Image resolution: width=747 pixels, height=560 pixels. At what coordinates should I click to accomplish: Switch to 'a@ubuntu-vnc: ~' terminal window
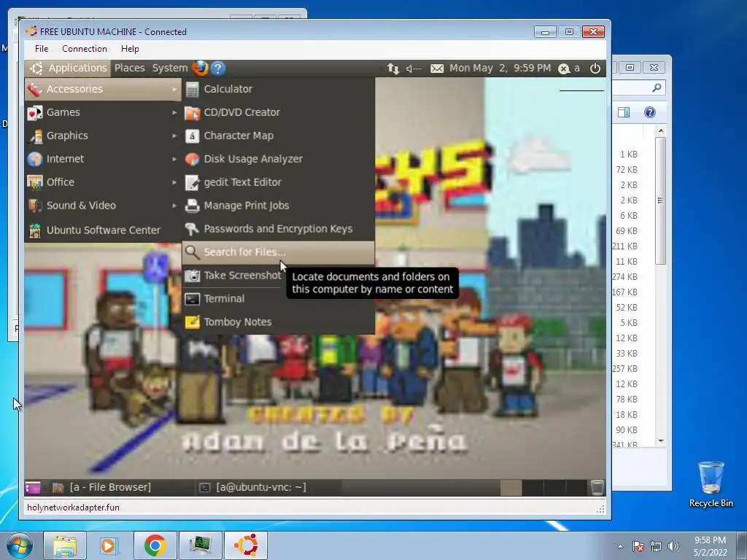[268, 488]
